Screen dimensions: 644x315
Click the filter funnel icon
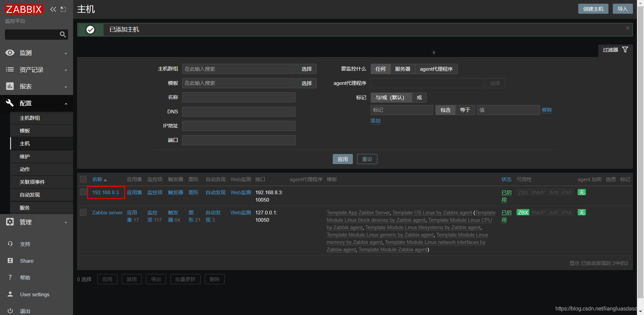pyautogui.click(x=625, y=50)
